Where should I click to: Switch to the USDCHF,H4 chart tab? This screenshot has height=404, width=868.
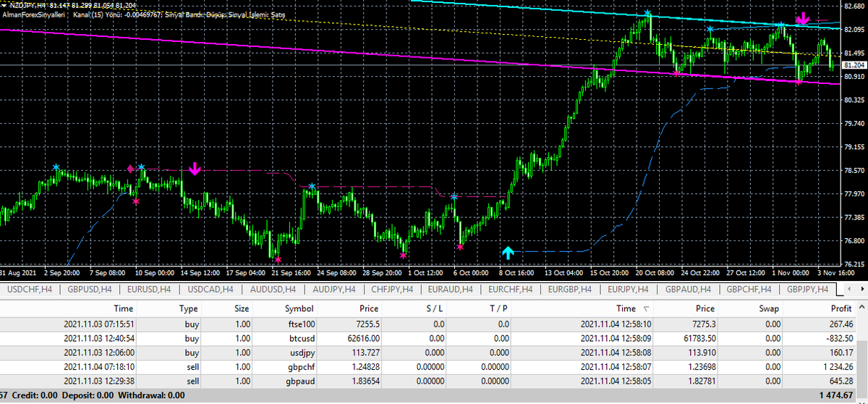pos(29,290)
